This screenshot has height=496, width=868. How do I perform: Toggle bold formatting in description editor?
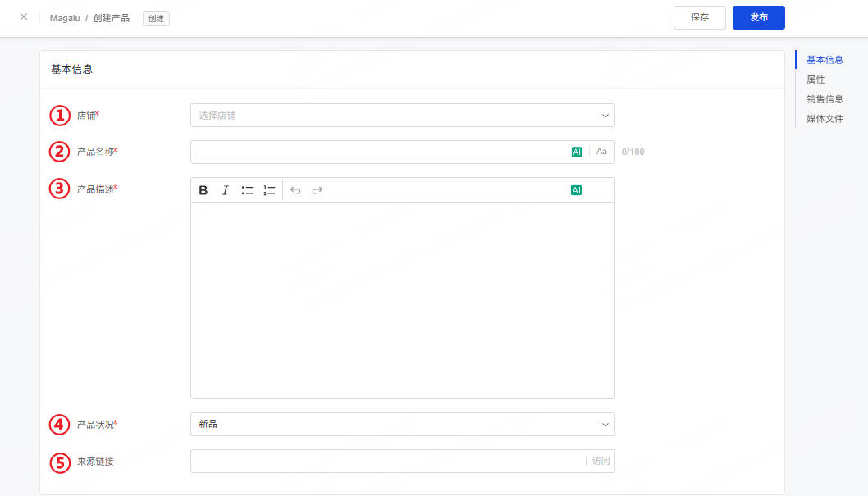203,190
